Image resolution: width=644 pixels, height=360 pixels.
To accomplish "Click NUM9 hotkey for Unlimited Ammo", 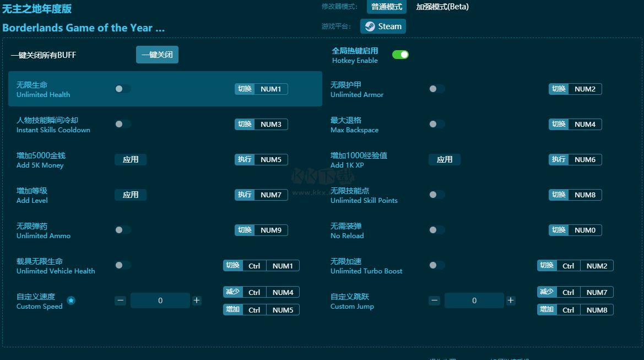I will 261,230.
